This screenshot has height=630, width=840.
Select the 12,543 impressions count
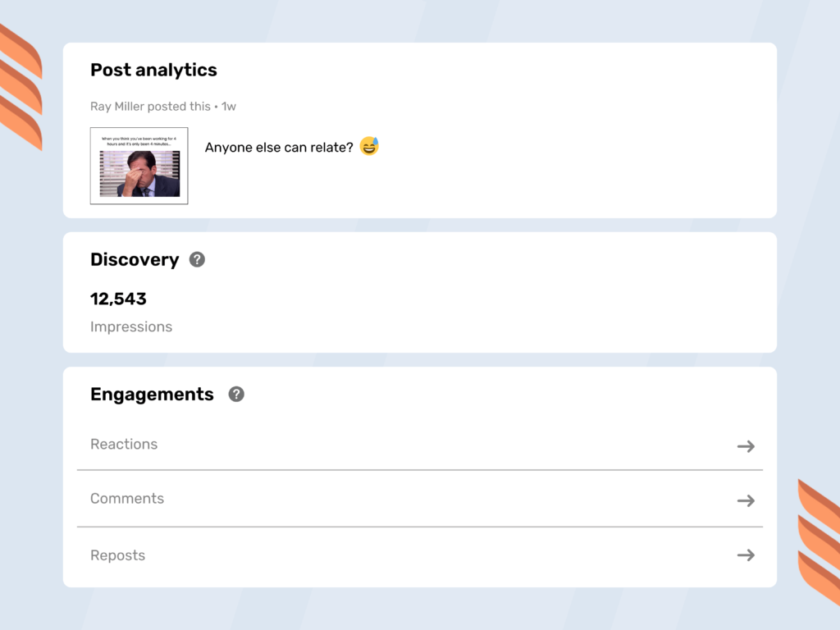(119, 299)
